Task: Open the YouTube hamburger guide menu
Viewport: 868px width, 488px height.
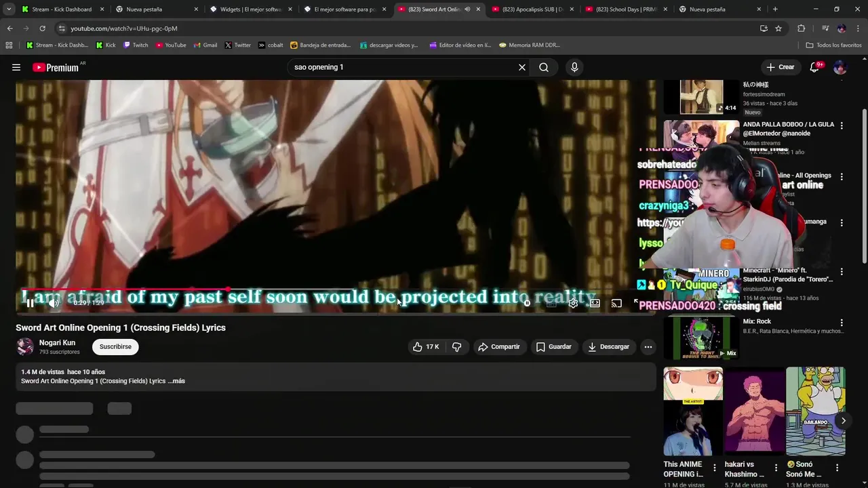Action: [16, 67]
